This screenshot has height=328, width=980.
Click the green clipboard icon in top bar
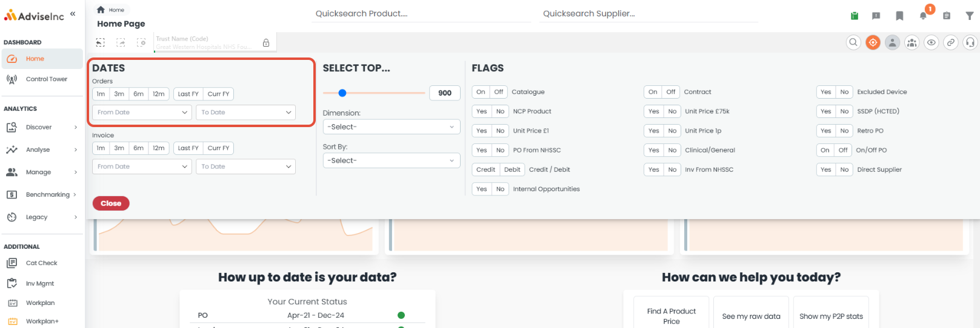tap(855, 16)
